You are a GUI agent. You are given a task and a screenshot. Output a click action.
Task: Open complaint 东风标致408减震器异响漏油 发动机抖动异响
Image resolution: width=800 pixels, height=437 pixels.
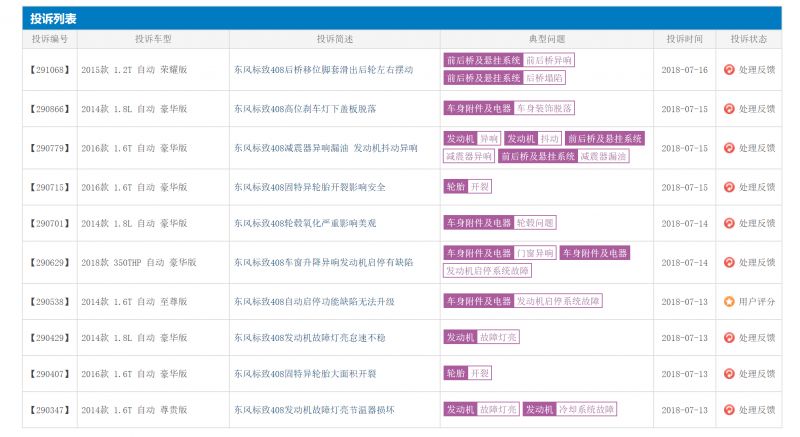[x=326, y=148]
